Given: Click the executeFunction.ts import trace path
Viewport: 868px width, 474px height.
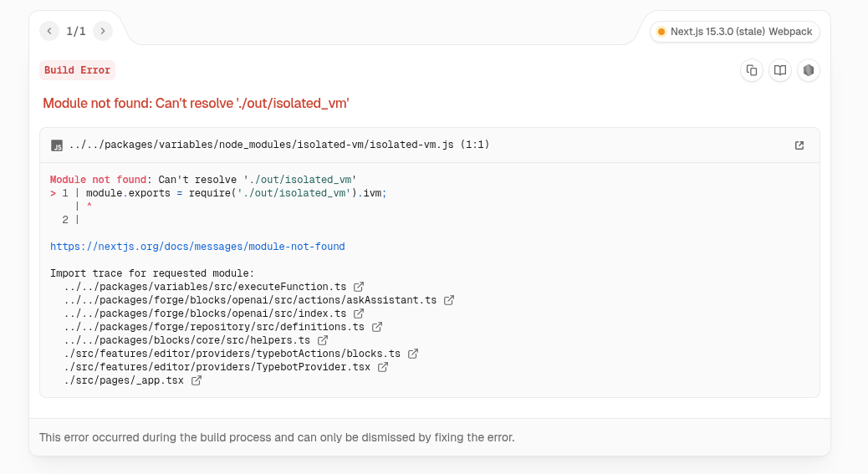Looking at the screenshot, I should [205, 287].
